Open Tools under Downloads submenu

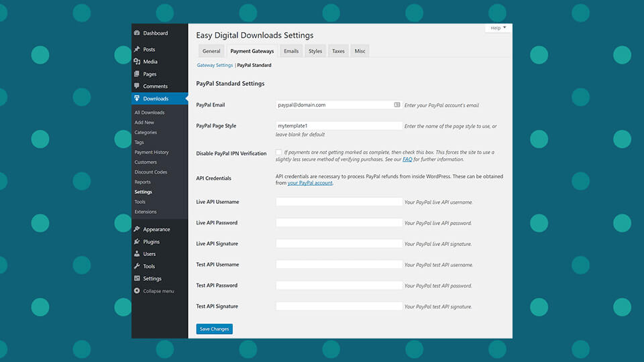coord(140,202)
